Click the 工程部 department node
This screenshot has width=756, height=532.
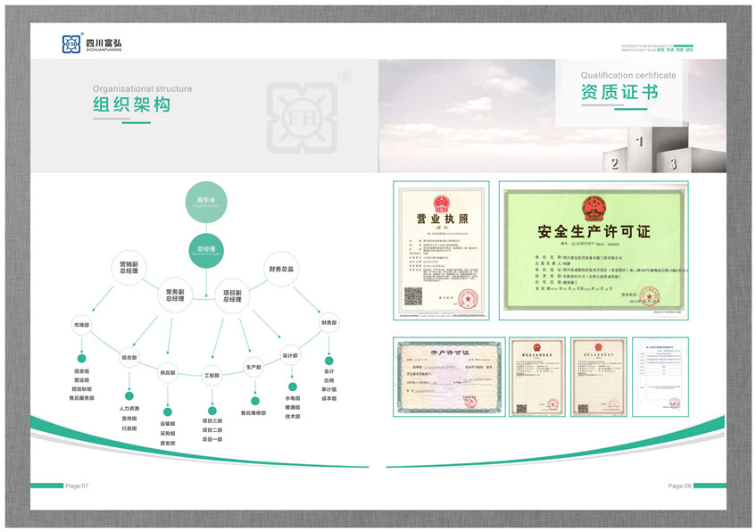tap(212, 375)
